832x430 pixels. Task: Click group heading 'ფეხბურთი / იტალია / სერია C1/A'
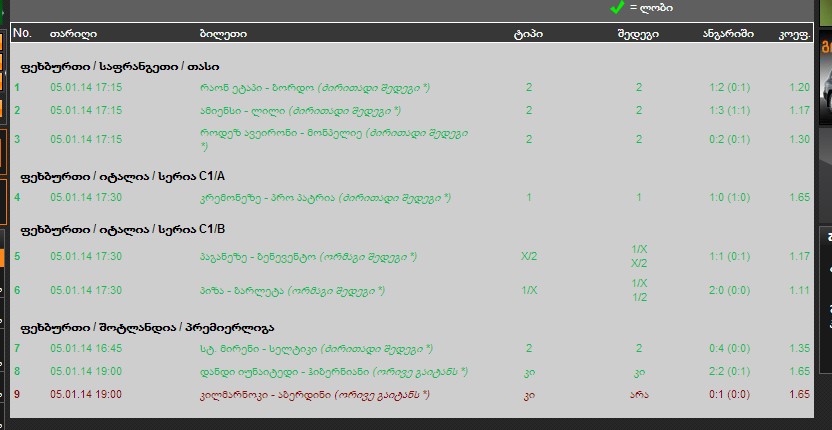[x=123, y=176]
